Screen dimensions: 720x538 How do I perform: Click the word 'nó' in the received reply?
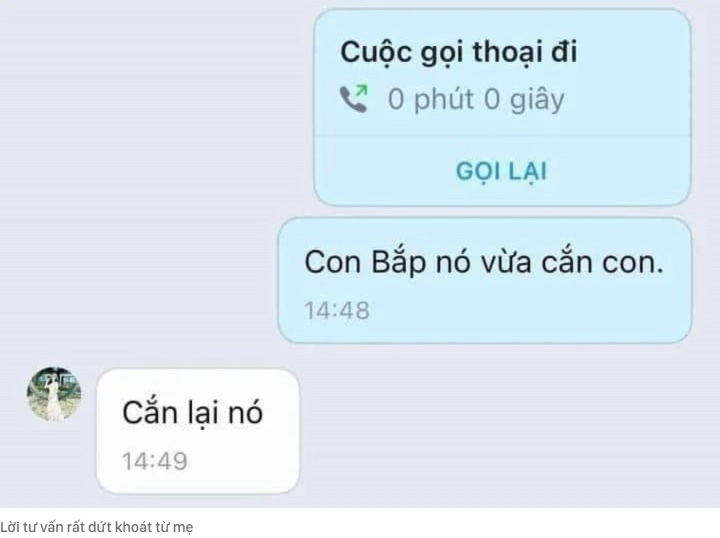(246, 412)
